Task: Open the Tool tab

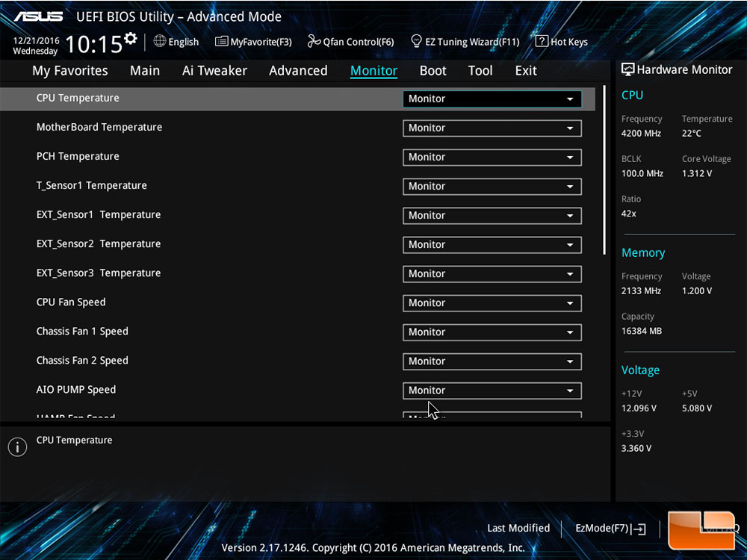Action: 480,71
